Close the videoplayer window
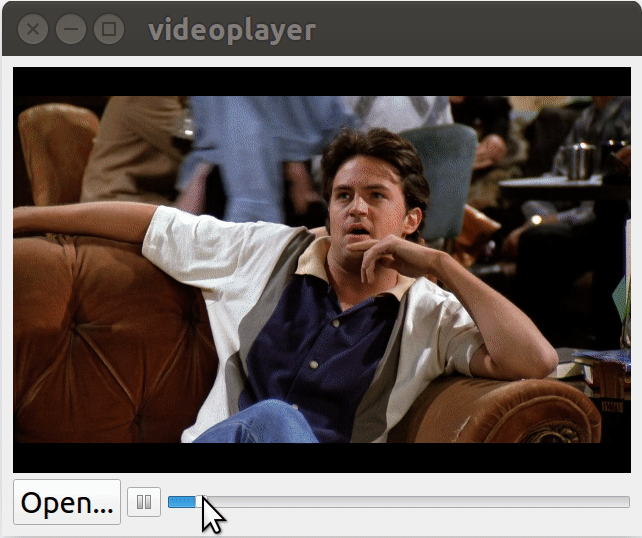 [33, 29]
